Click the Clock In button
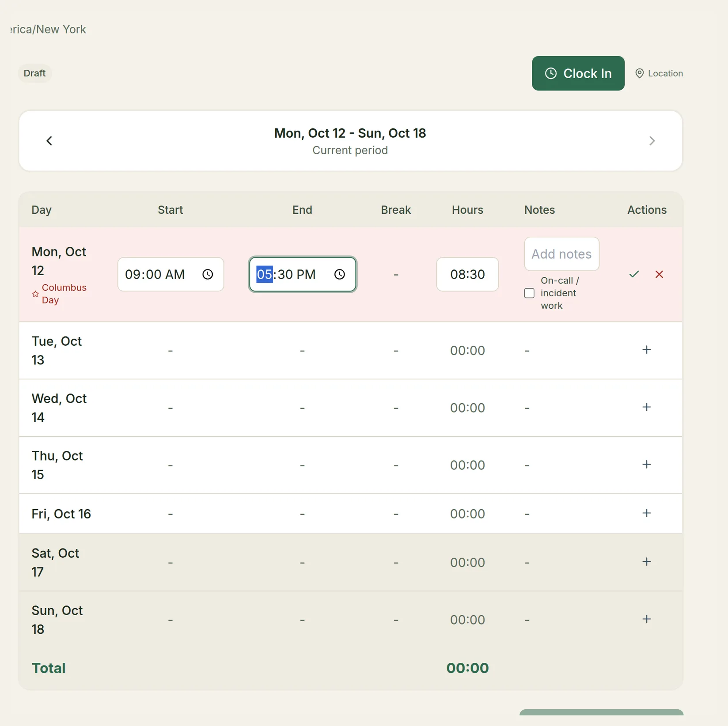Viewport: 728px width, 726px height. [578, 73]
